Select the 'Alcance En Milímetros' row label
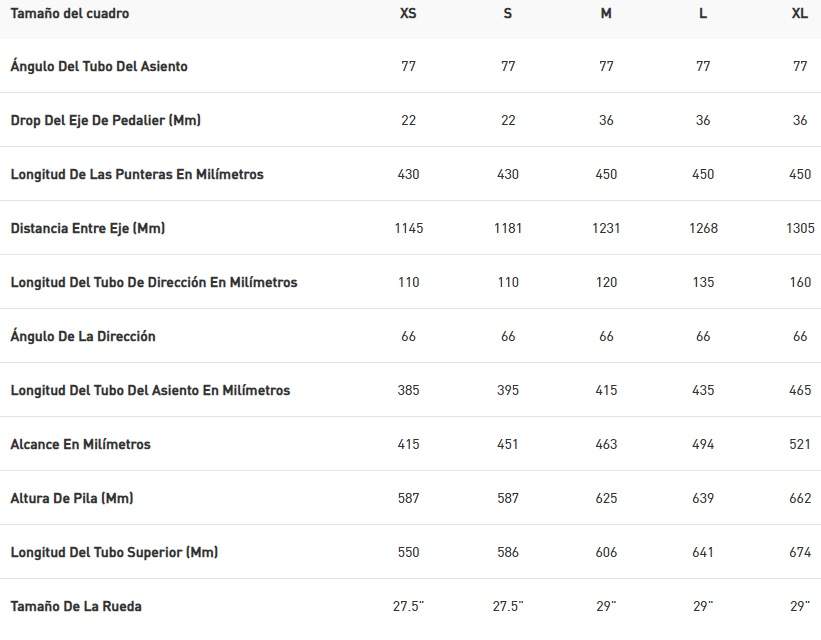Screen dimensions: 821x640 81,444
